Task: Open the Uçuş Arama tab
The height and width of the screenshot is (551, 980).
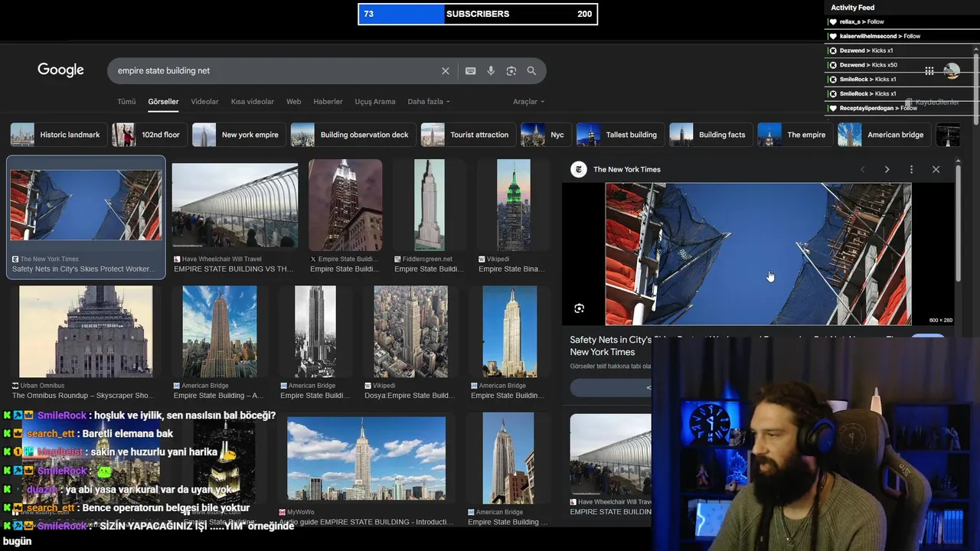Action: [375, 102]
